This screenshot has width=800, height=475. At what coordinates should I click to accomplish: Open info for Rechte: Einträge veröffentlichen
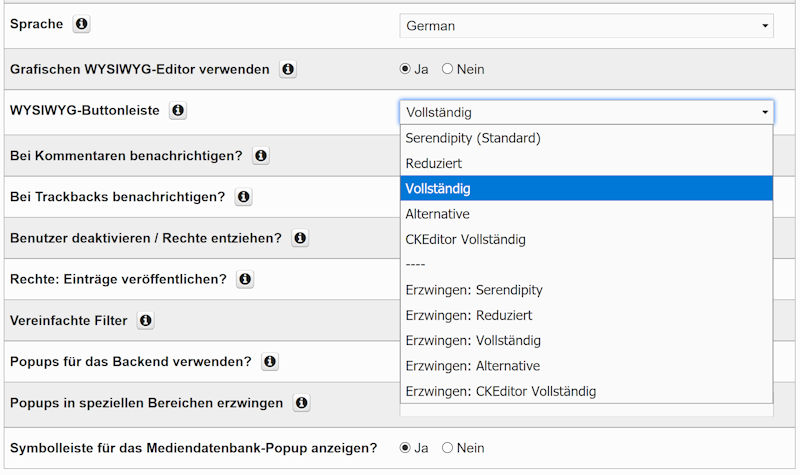pos(245,279)
